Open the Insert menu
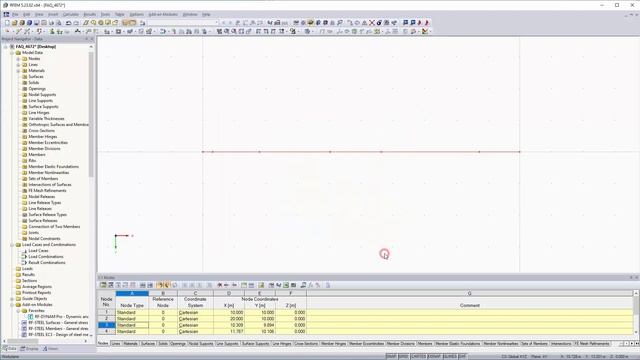 click(x=53, y=14)
